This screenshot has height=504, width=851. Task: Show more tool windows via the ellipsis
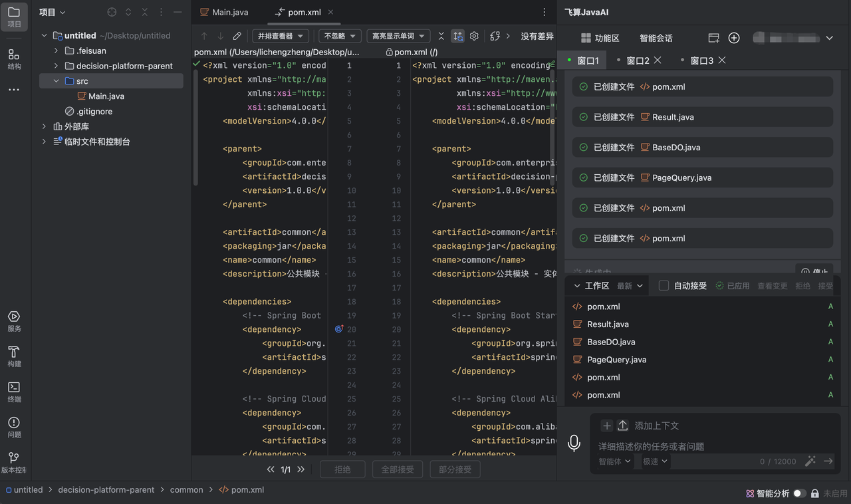pyautogui.click(x=14, y=90)
